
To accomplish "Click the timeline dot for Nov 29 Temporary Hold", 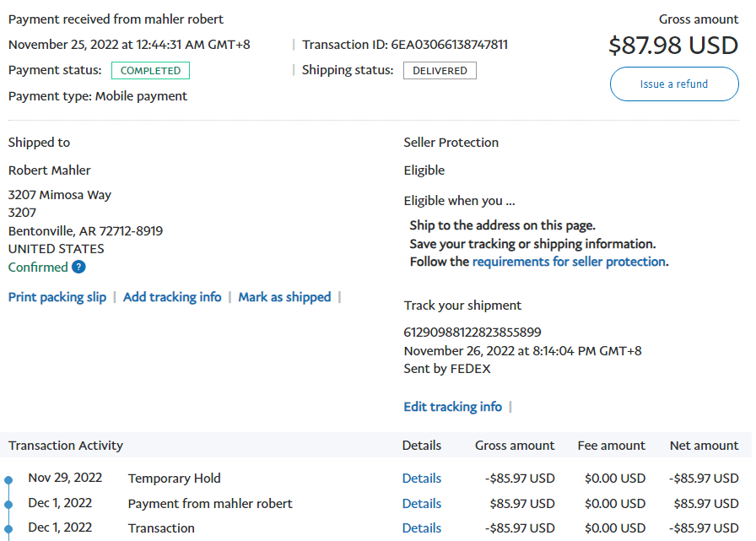I will click(x=8, y=479).
